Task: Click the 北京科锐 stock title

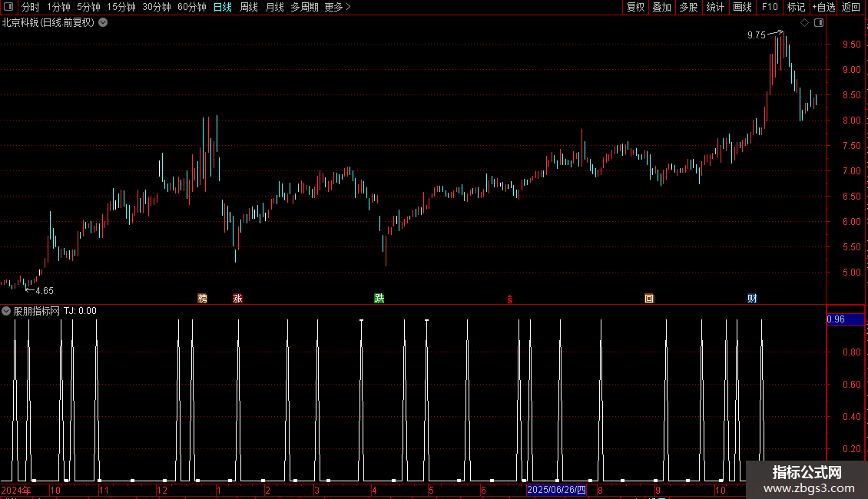Action: pyautogui.click(x=48, y=23)
